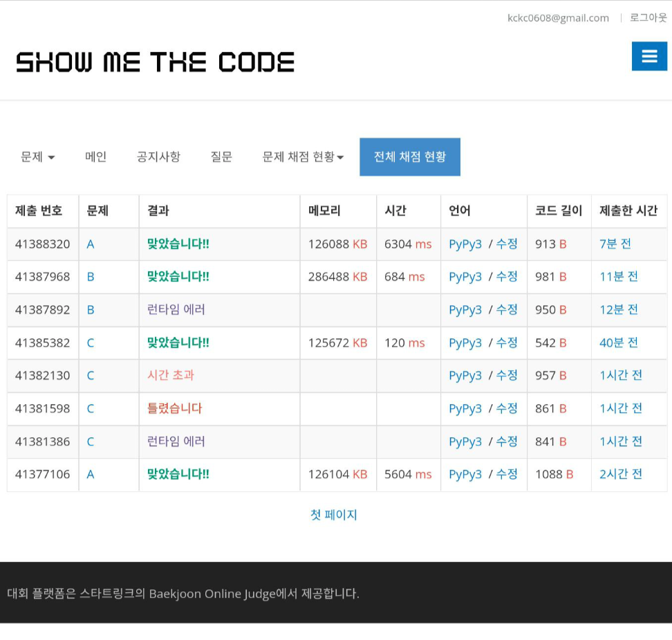Open problem A for submission 41377106
672x640 pixels.
(x=91, y=475)
